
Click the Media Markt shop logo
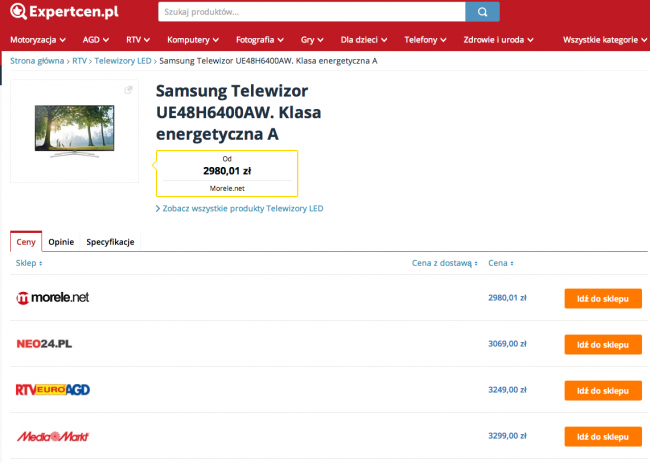(x=53, y=436)
